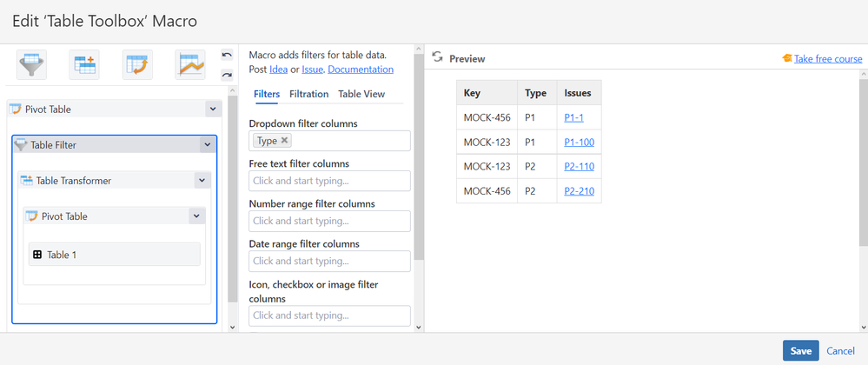The width and height of the screenshot is (868, 365).
Task: Remove the Type tag from dropdown filter
Action: pos(285,141)
